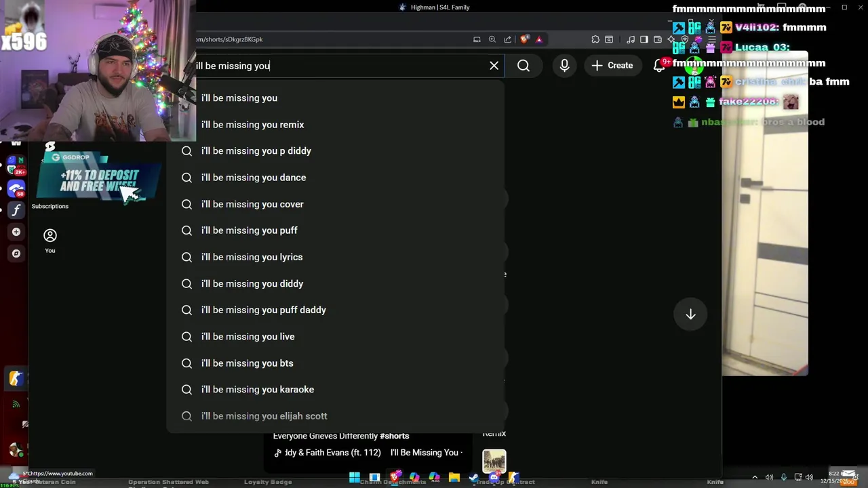Open Subscriptions in YouTube sidebar

click(x=50, y=206)
